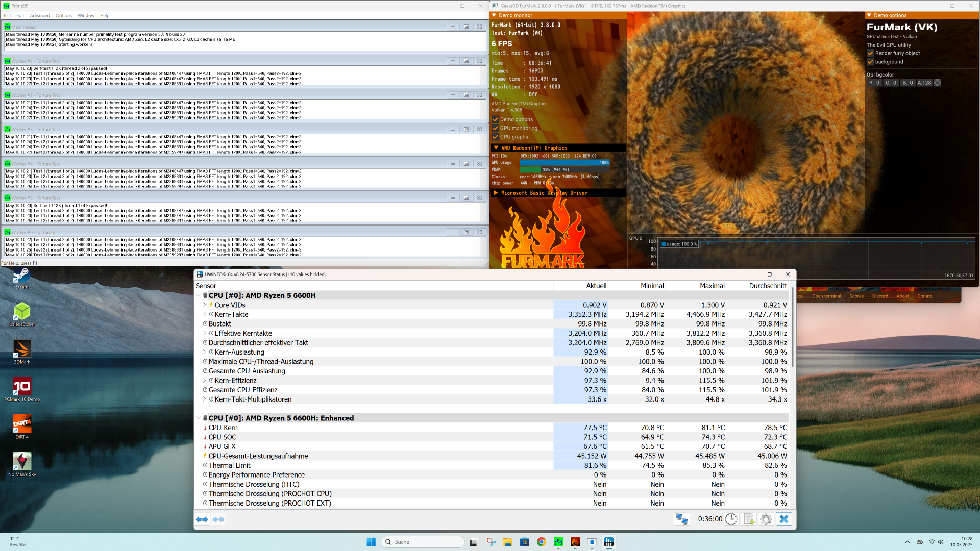Click HWiNFO collapse-window arrows icon
Screen dimensions: 980x551
click(218, 519)
